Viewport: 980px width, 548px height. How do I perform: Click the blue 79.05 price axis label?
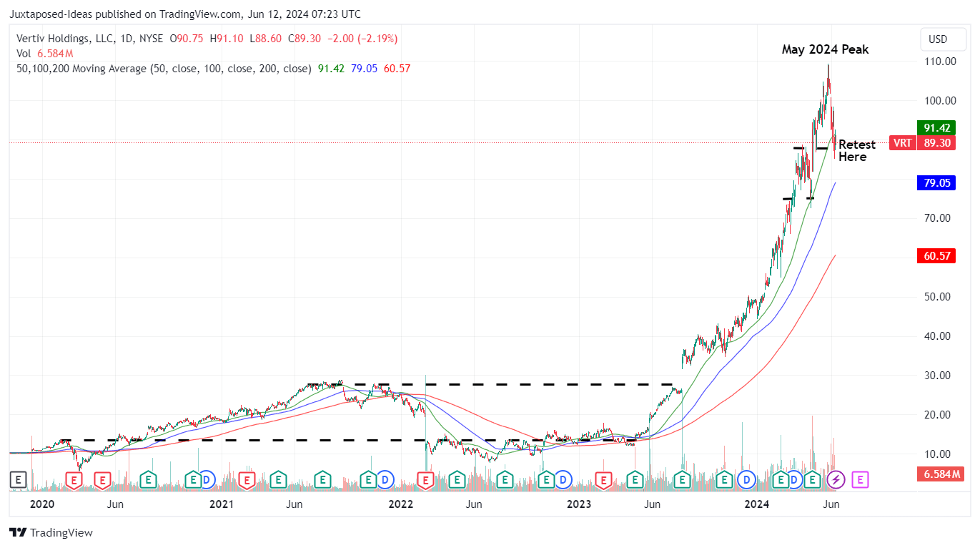936,183
